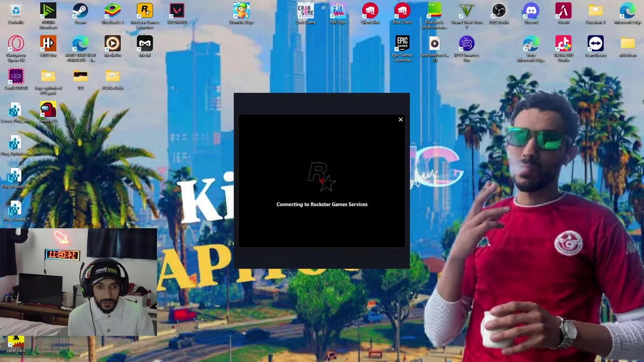Open the Stumble Guys shortcut

click(x=242, y=14)
